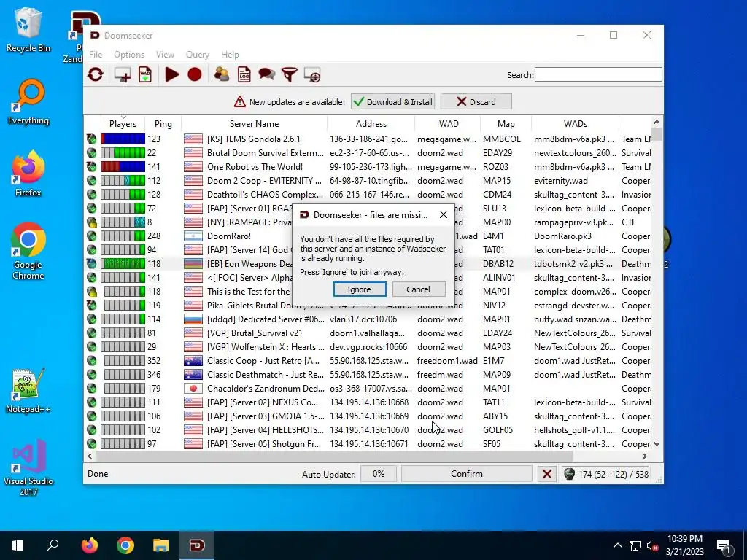
Task: Toggle the server filter funnel icon
Action: (289, 75)
